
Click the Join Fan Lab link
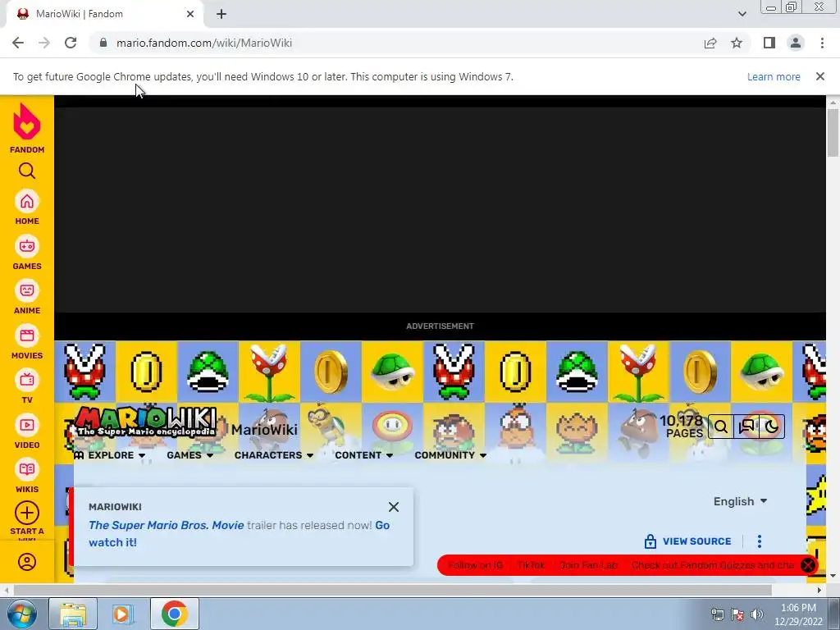pos(588,565)
